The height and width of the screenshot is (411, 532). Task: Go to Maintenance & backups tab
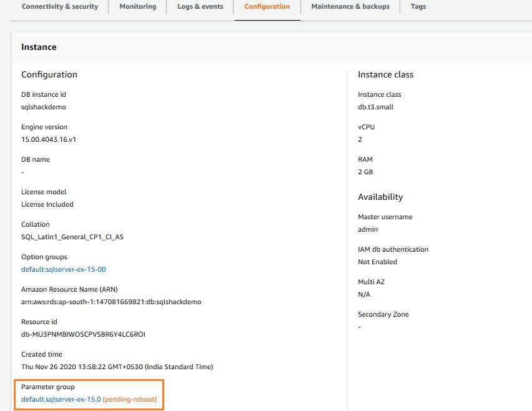point(350,7)
